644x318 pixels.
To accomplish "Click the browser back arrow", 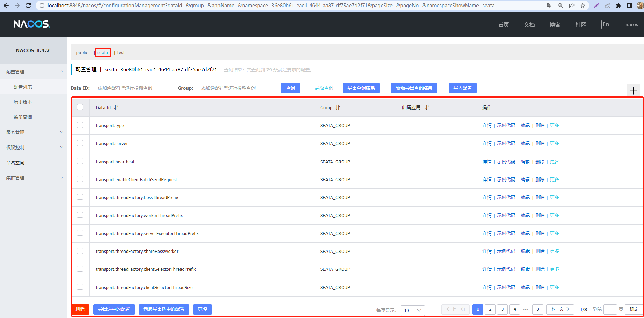I will pyautogui.click(x=6, y=6).
